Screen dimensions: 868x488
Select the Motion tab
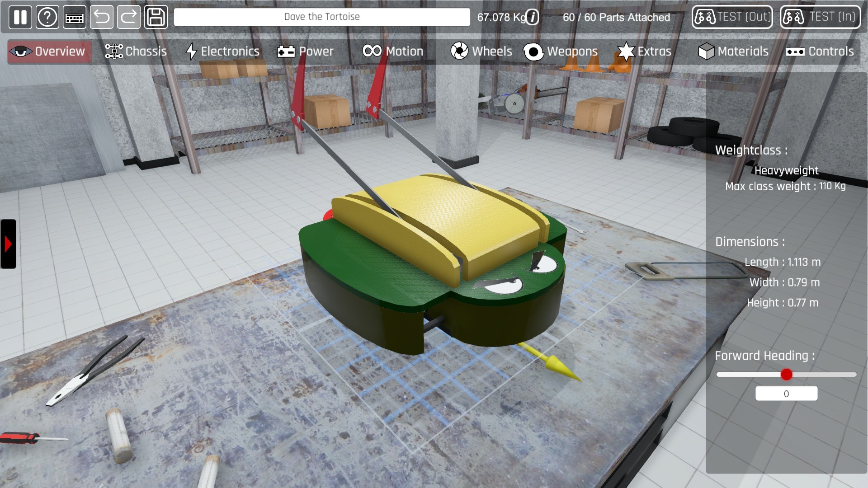click(393, 52)
